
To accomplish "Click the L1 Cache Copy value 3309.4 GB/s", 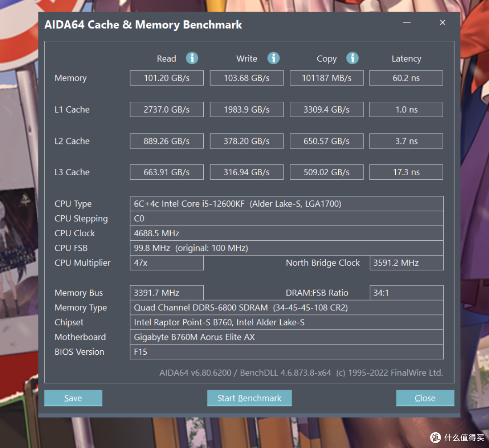I will coord(326,110).
